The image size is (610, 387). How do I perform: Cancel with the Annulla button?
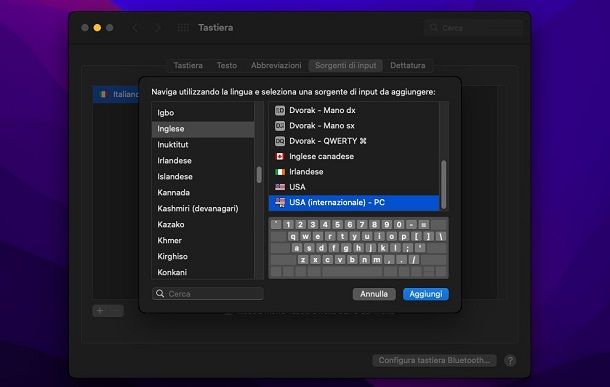click(374, 294)
